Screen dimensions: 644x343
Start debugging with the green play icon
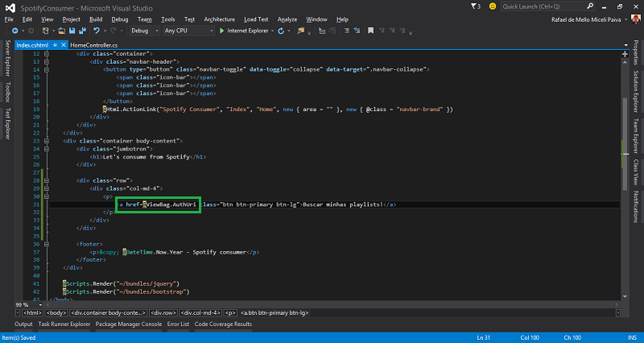tap(222, 30)
